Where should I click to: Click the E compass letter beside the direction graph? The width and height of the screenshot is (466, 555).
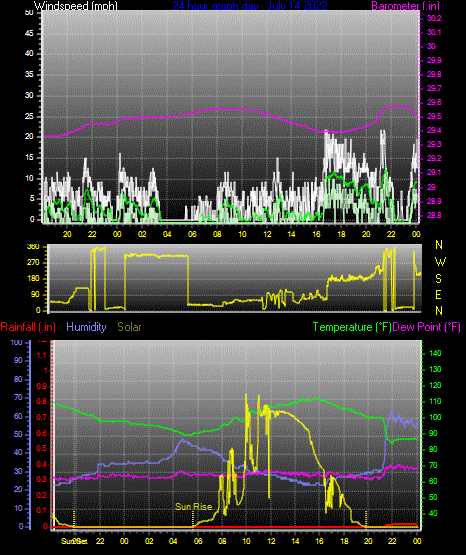click(438, 295)
